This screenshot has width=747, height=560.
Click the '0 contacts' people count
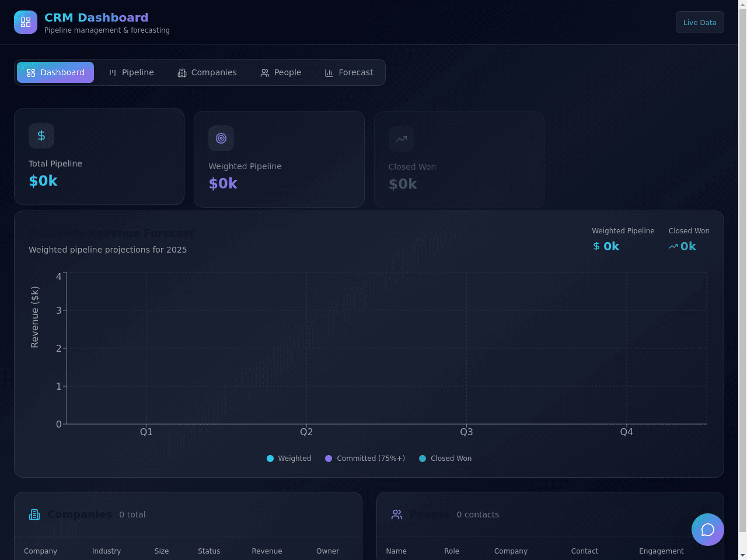coord(478,514)
